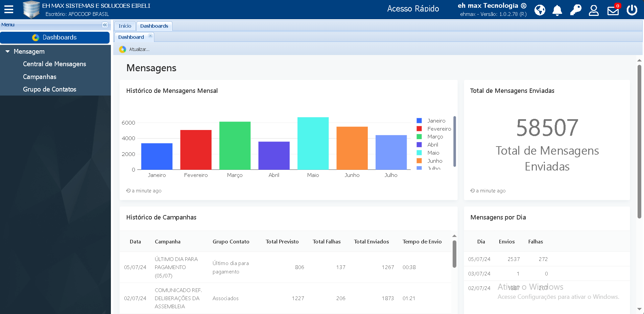Collapse the Mensagem tree section

(7, 52)
